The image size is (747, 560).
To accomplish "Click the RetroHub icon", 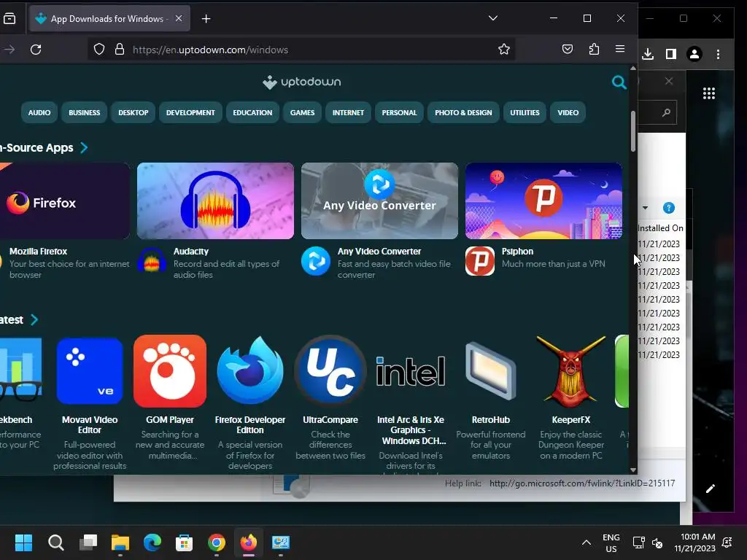I will point(491,371).
